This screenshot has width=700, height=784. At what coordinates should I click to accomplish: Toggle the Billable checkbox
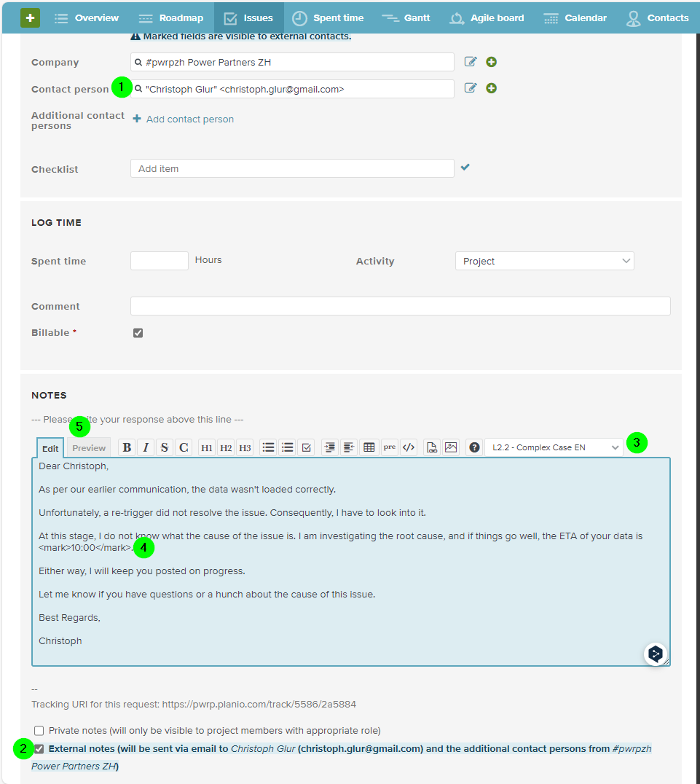click(x=138, y=333)
